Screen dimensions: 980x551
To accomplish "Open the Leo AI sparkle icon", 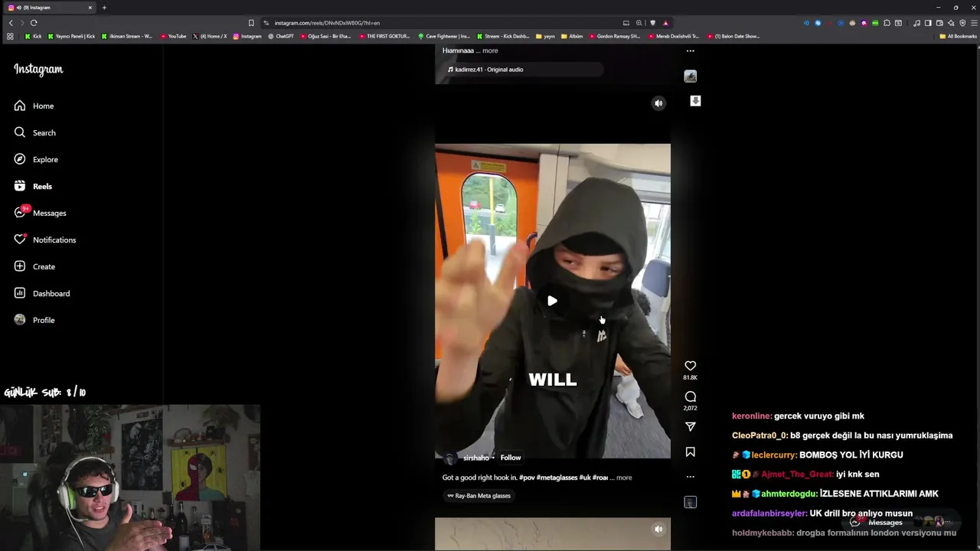I will (x=951, y=23).
